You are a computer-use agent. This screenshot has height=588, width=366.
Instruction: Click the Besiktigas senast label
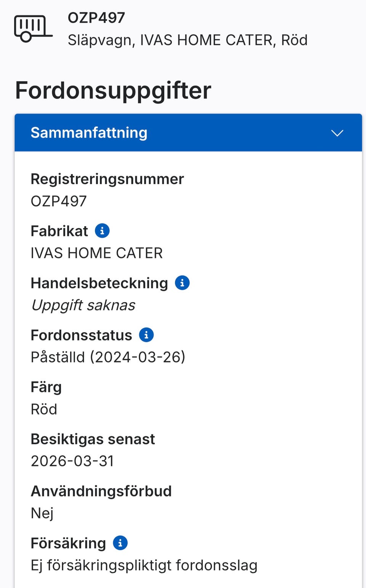(93, 439)
